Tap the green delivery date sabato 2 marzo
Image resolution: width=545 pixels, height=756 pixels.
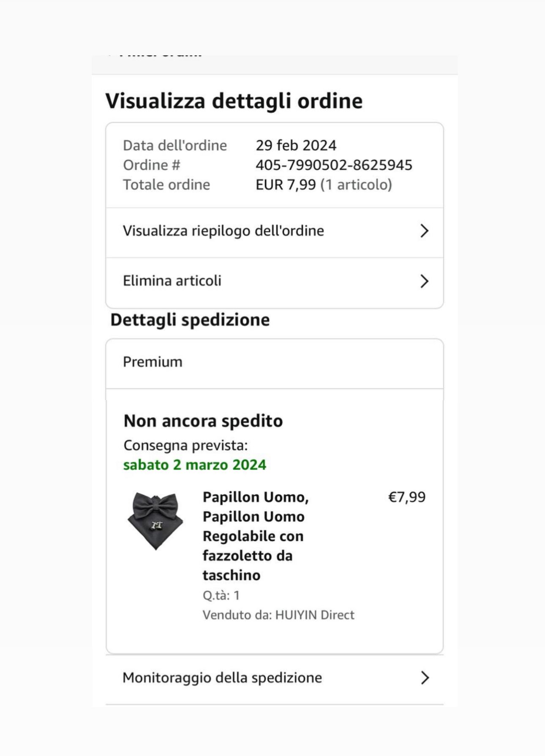pos(195,465)
